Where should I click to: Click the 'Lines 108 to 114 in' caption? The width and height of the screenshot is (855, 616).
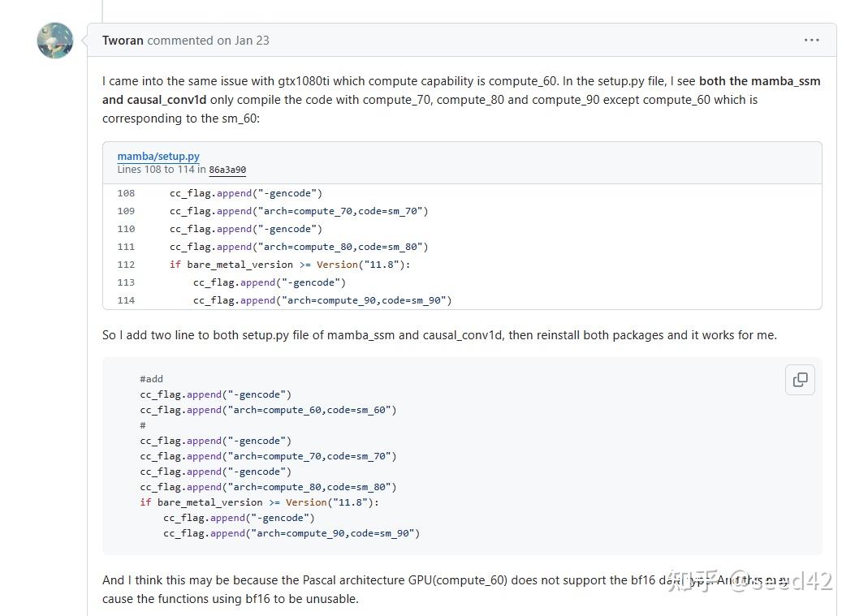162,170
